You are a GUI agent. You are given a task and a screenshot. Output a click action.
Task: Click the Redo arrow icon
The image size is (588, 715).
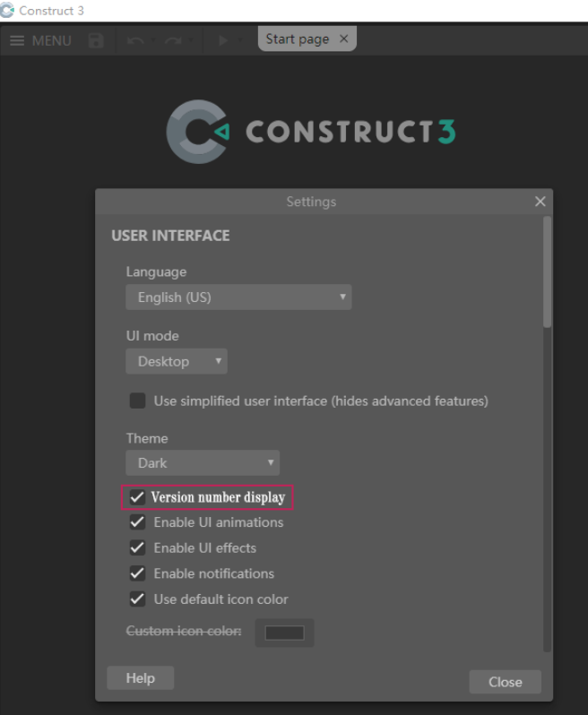(x=173, y=41)
